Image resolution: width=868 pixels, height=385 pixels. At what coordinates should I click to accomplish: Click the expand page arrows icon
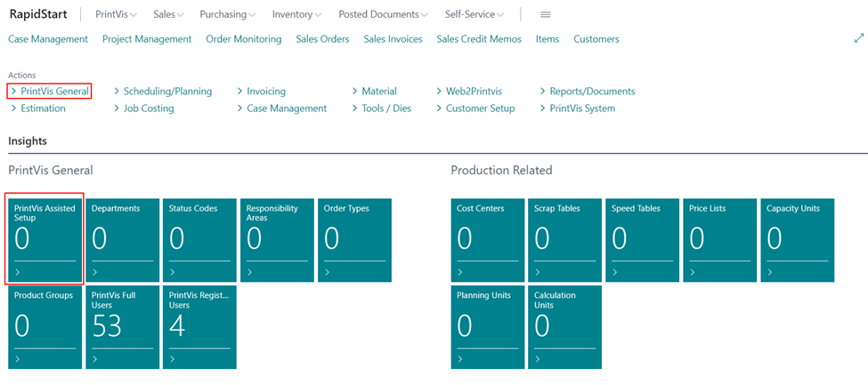tap(858, 38)
